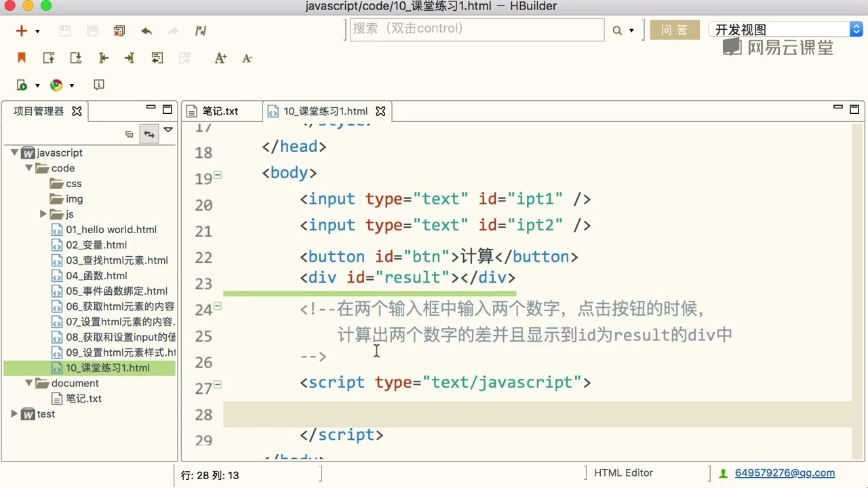868x488 pixels.
Task: Click the Redo arrow icon
Action: coord(174,30)
